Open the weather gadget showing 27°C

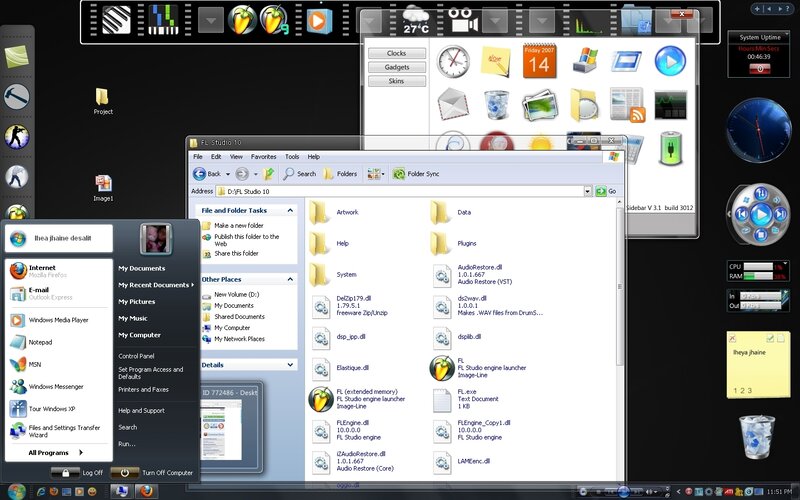point(416,20)
